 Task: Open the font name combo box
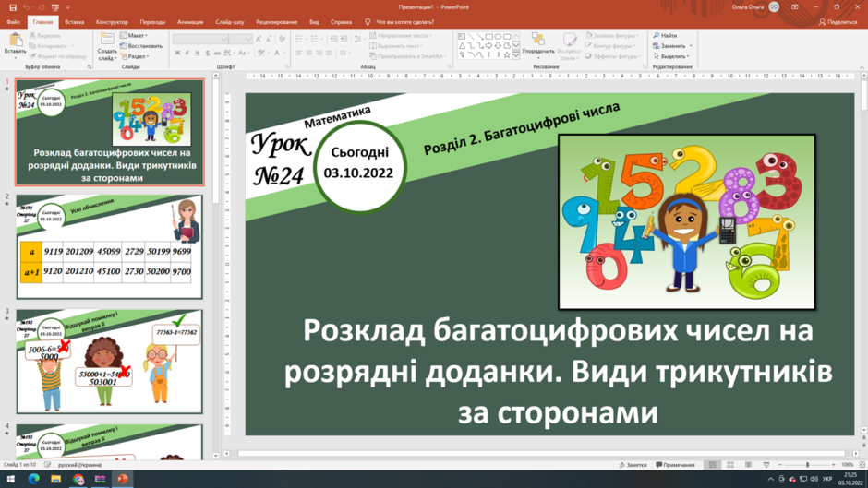[200, 40]
